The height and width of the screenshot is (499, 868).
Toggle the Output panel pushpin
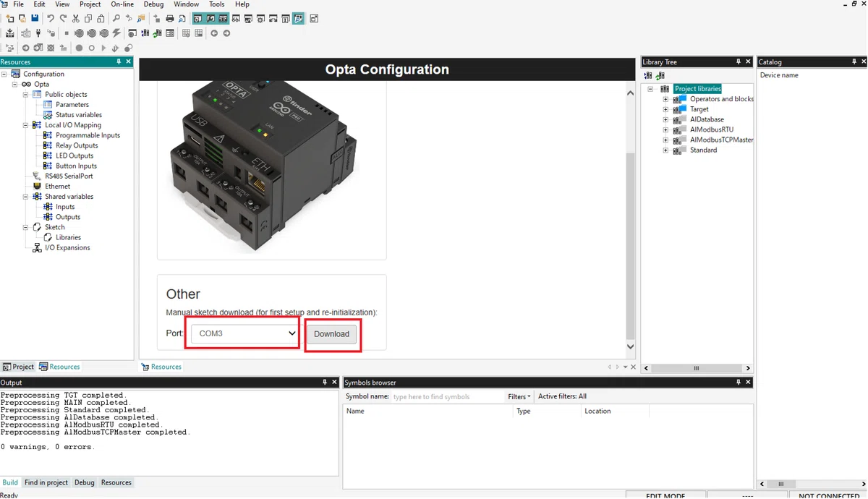pyautogui.click(x=325, y=383)
